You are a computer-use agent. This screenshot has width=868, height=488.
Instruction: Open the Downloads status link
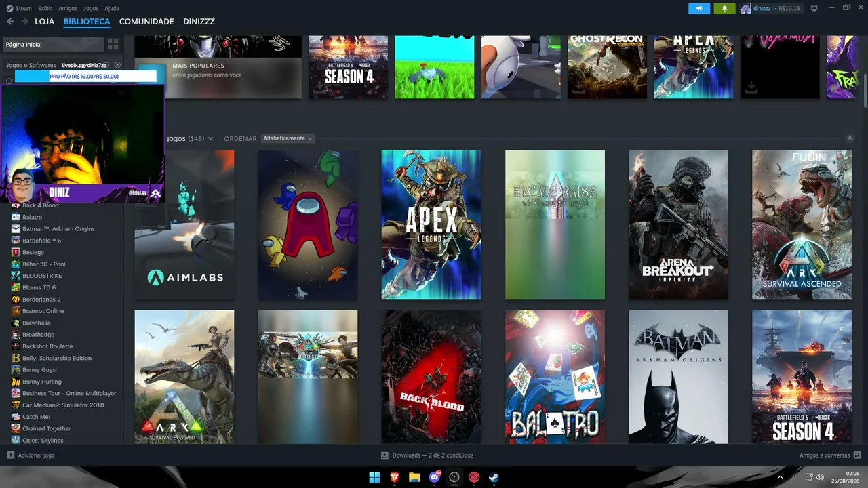[x=427, y=455]
